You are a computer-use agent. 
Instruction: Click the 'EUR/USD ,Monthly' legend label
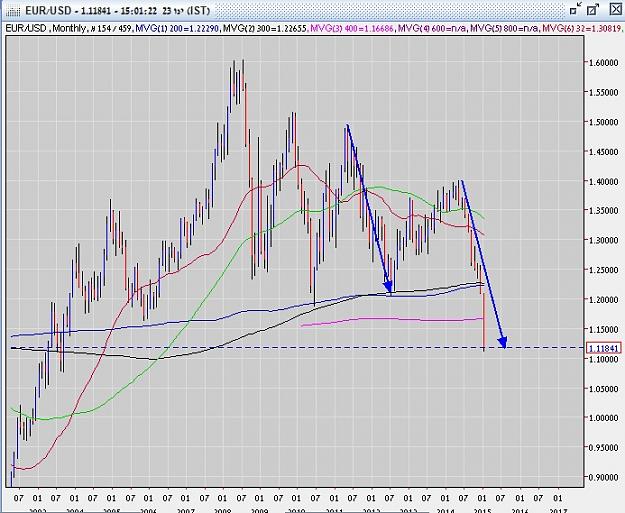45,28
